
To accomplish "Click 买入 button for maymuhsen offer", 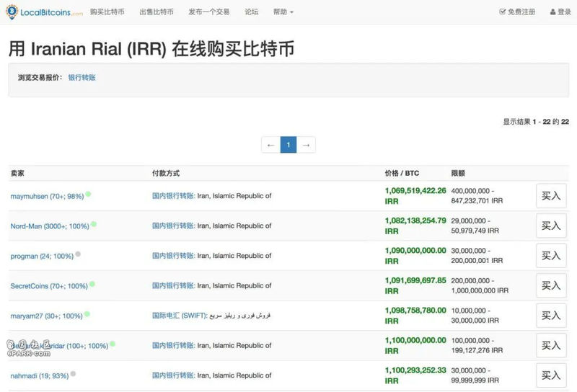I will (x=551, y=196).
